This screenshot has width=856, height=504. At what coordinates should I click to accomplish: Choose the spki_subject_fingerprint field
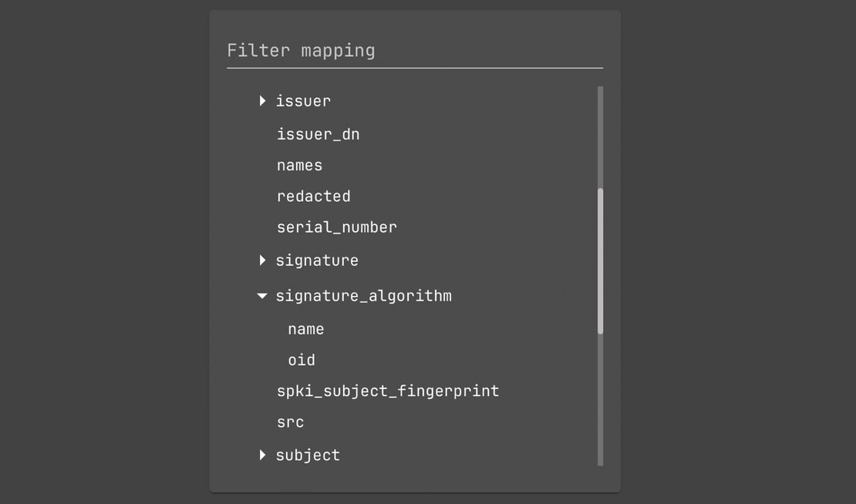click(387, 391)
